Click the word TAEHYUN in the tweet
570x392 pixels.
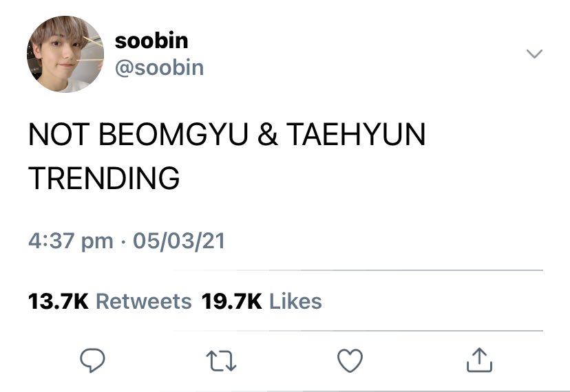tap(356, 134)
